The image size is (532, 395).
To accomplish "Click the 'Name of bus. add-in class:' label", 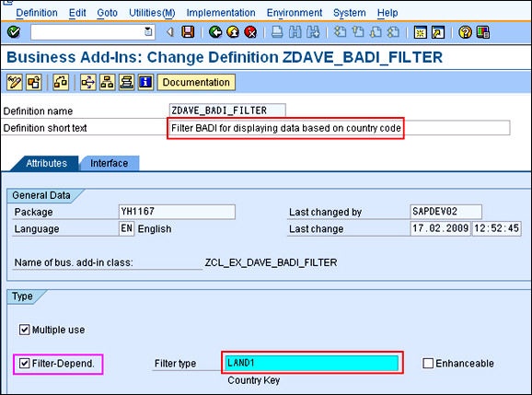I will (74, 262).
